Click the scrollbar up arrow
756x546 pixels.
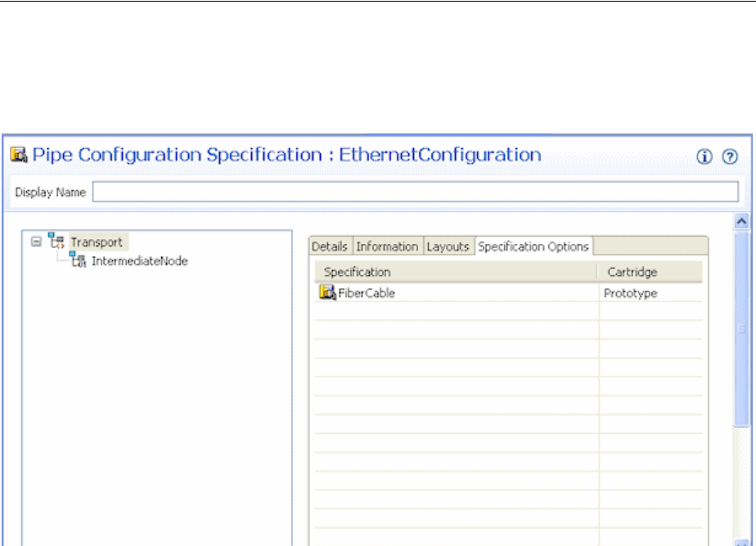pyautogui.click(x=743, y=221)
